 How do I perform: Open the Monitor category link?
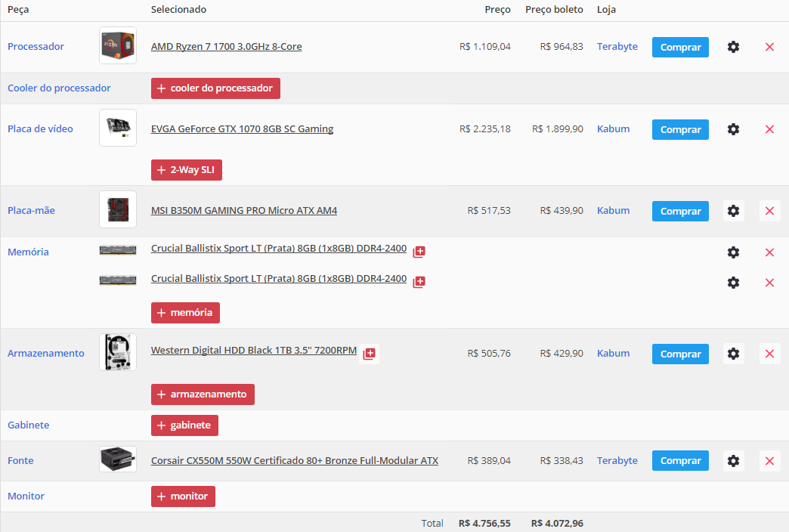(26, 496)
